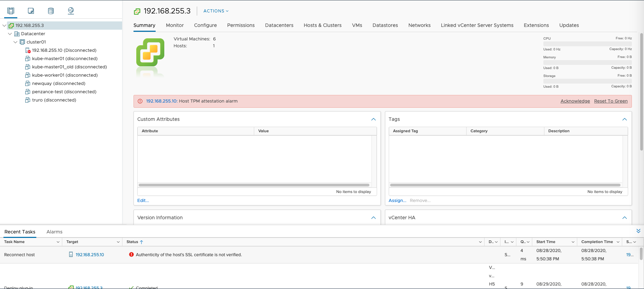Click the main Summary pane vertical scrollbar
The image size is (644, 289).
point(642,92)
